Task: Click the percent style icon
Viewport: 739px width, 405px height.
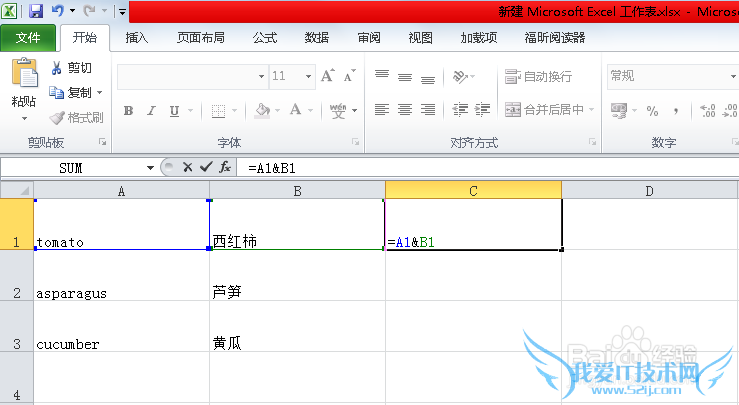Action: coord(652,111)
